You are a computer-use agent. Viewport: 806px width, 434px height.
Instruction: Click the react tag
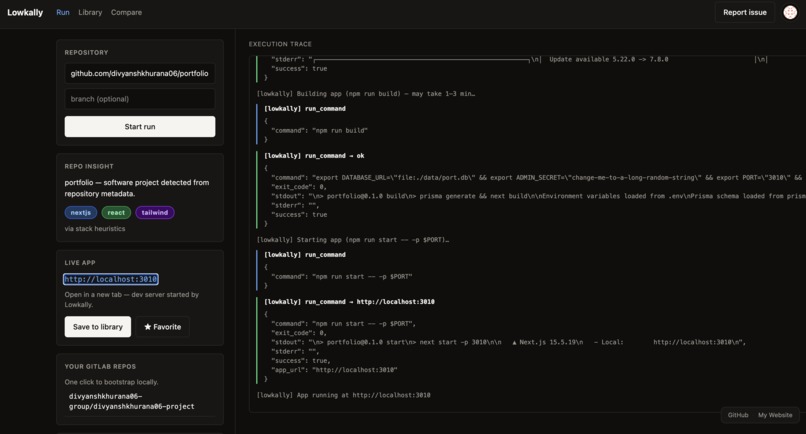[x=116, y=212]
